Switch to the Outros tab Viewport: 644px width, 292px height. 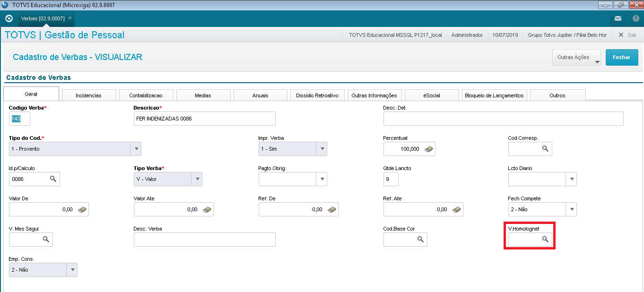557,95
